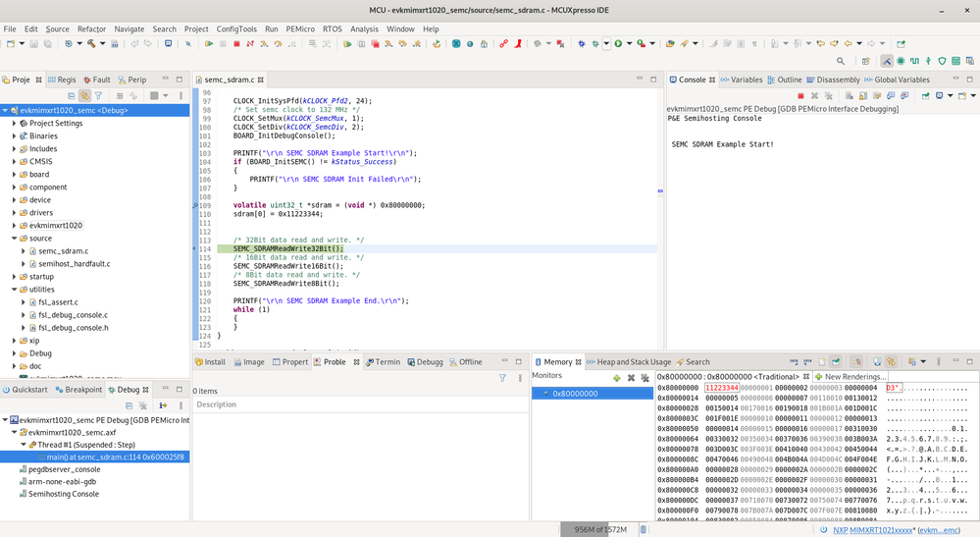Screen dimensions: 980x537
Task: Toggle Link with Editor in Project explorer
Action: tap(85, 96)
